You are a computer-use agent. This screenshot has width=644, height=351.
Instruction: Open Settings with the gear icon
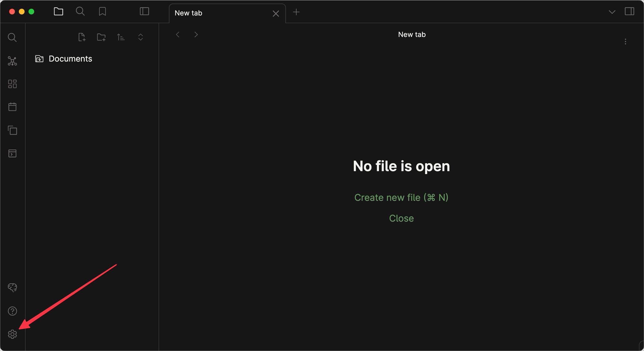tap(12, 334)
